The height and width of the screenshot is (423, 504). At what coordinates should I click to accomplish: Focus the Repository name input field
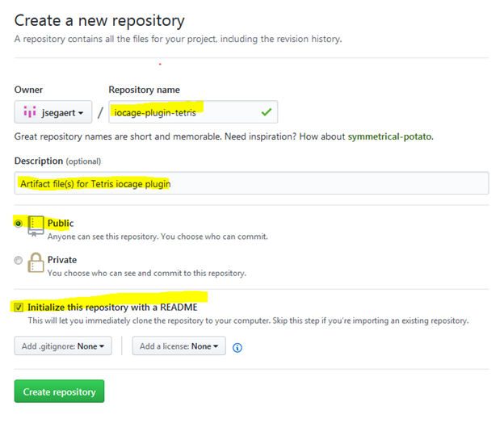(193, 112)
